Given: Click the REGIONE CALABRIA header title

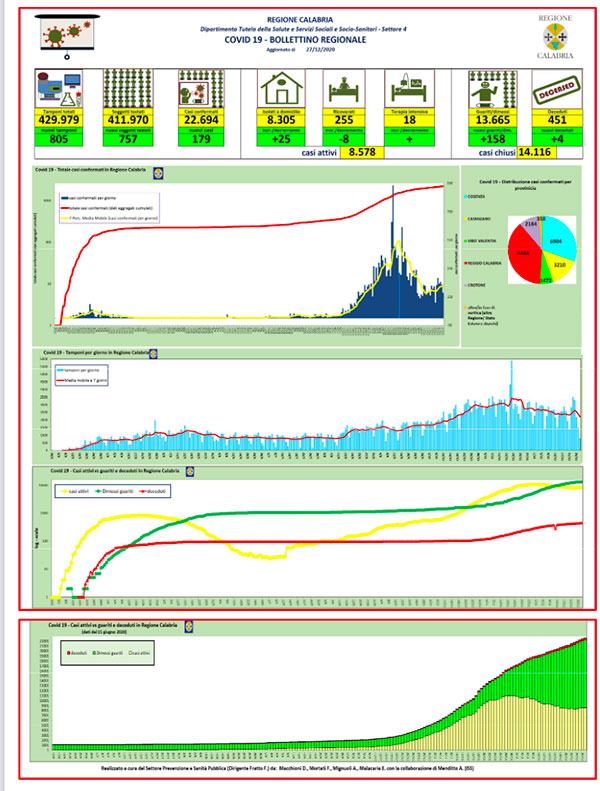Looking at the screenshot, I should click(x=300, y=20).
